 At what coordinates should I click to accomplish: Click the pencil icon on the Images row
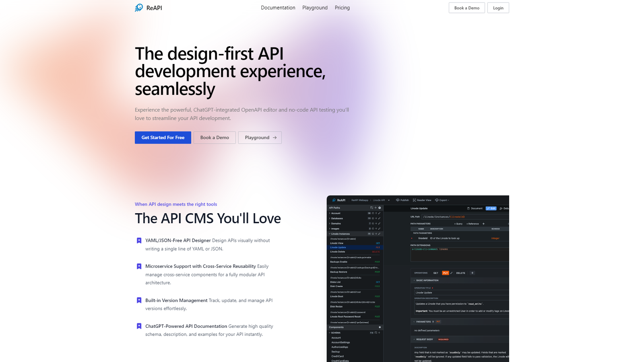click(379, 228)
